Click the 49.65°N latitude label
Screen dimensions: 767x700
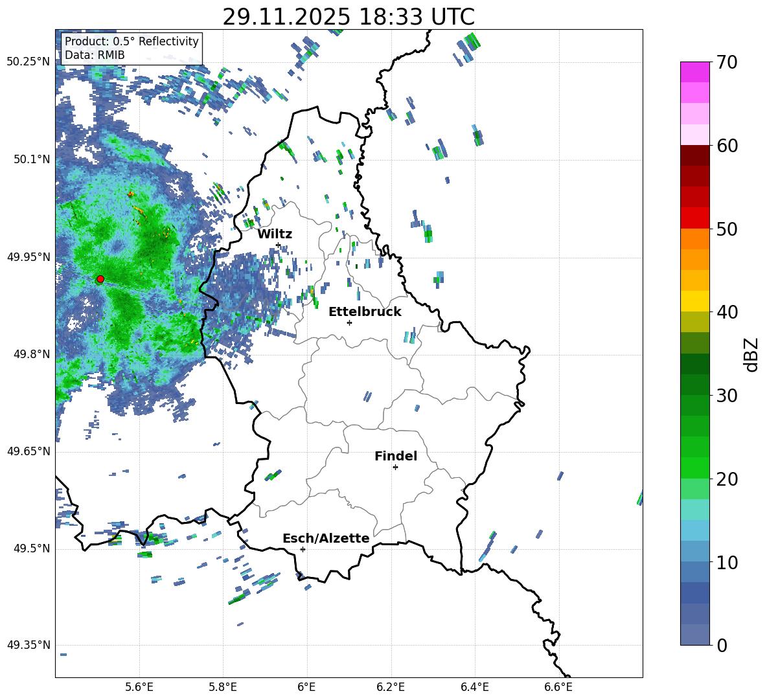[29, 451]
